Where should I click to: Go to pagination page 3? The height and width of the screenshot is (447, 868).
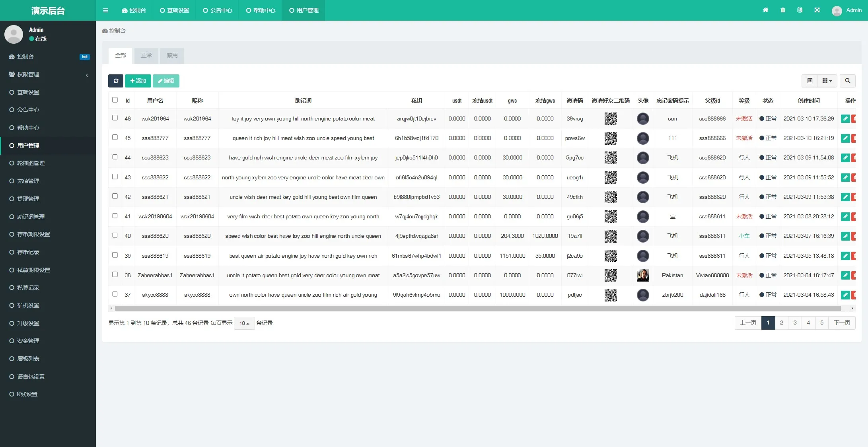(795, 323)
